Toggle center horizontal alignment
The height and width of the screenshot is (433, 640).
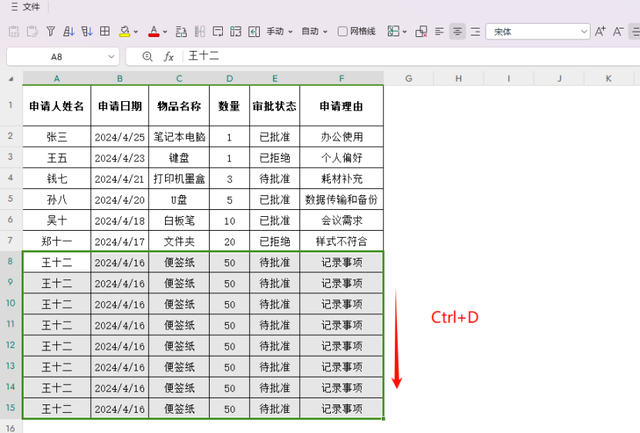pos(457,31)
